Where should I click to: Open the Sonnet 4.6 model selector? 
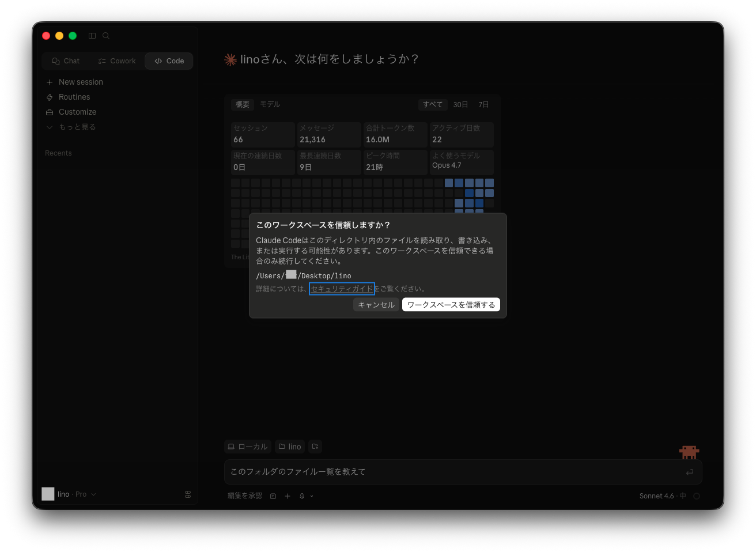663,496
